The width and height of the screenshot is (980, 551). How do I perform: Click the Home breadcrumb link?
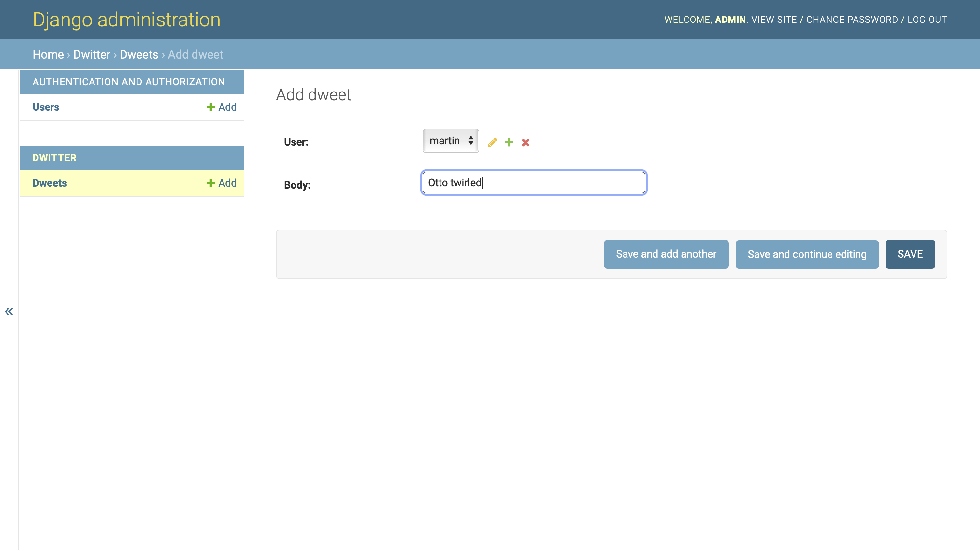tap(48, 54)
